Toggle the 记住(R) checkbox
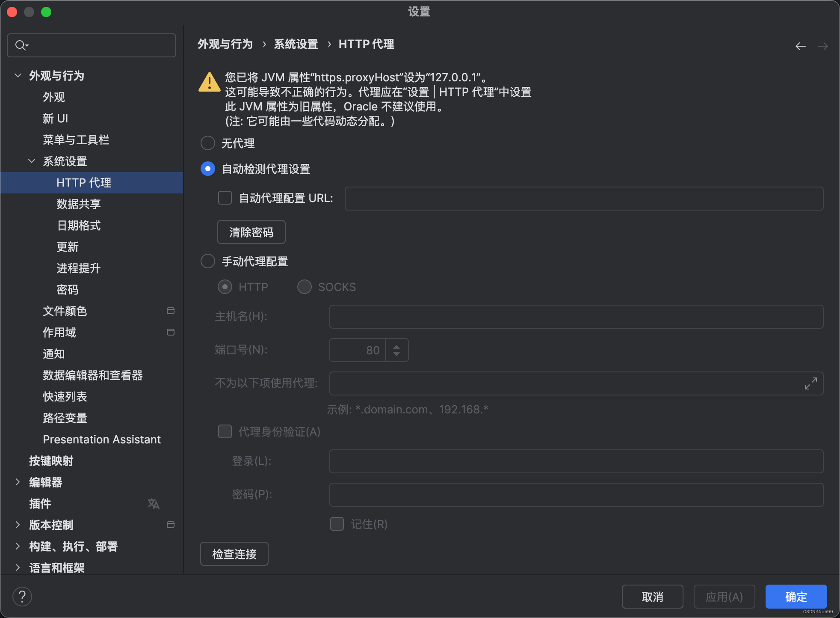The width and height of the screenshot is (840, 618). 337,524
